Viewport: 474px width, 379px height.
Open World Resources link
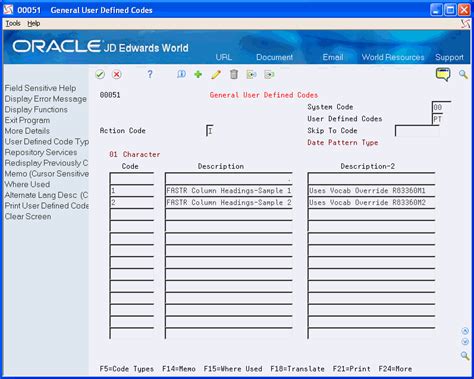[x=393, y=57]
